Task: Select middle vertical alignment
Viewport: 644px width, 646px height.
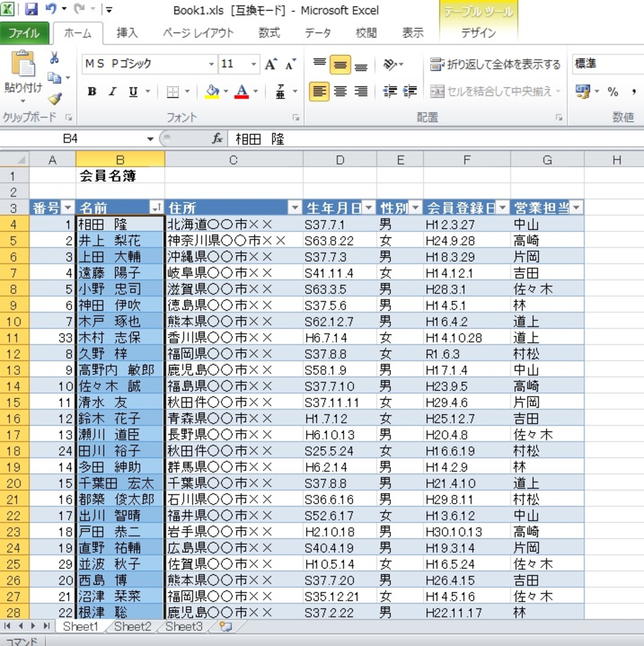Action: pyautogui.click(x=340, y=65)
